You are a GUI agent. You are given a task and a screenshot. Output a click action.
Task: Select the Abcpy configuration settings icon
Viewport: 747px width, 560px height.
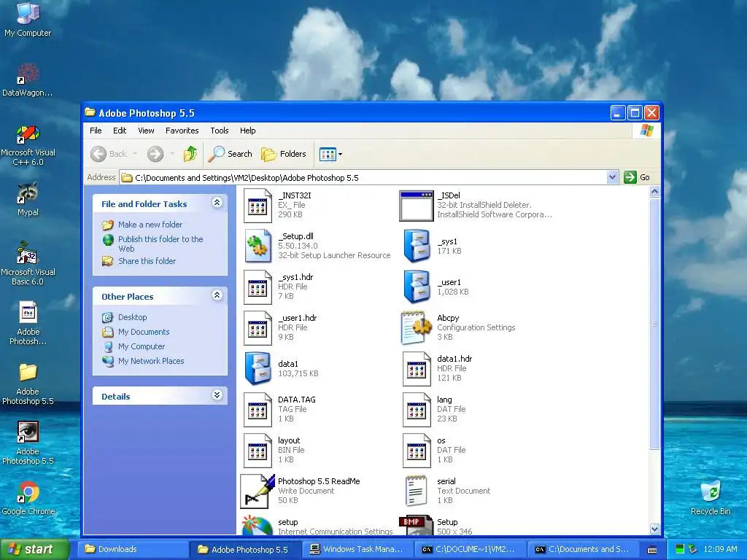click(417, 328)
